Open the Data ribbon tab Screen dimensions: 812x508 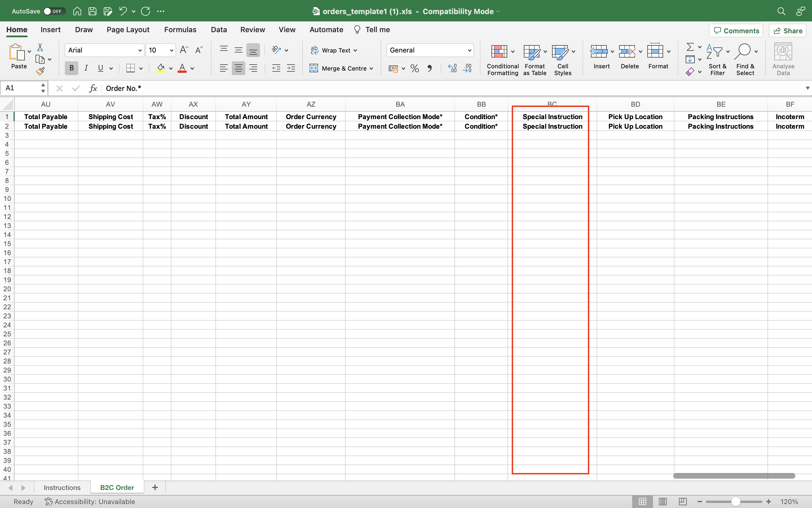click(219, 30)
